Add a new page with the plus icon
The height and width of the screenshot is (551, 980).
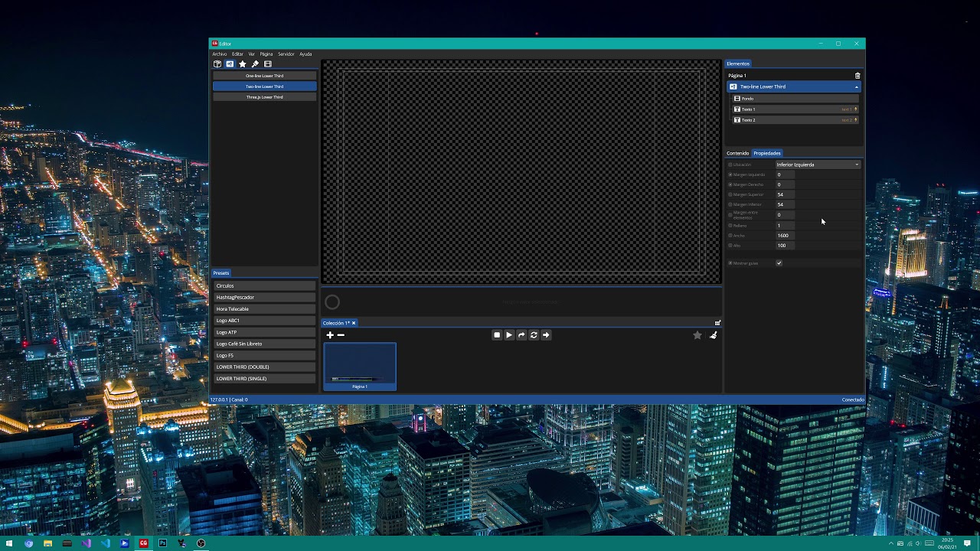click(330, 335)
